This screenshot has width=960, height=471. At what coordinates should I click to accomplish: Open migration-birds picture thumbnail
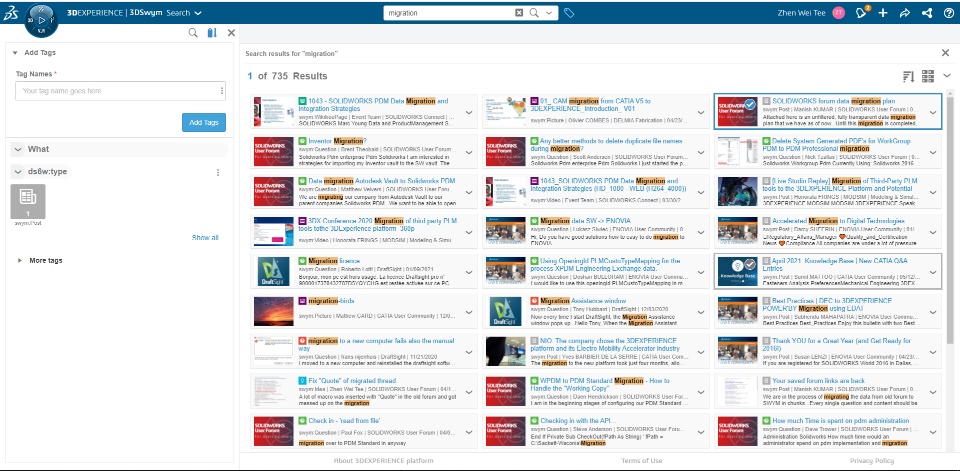[274, 311]
